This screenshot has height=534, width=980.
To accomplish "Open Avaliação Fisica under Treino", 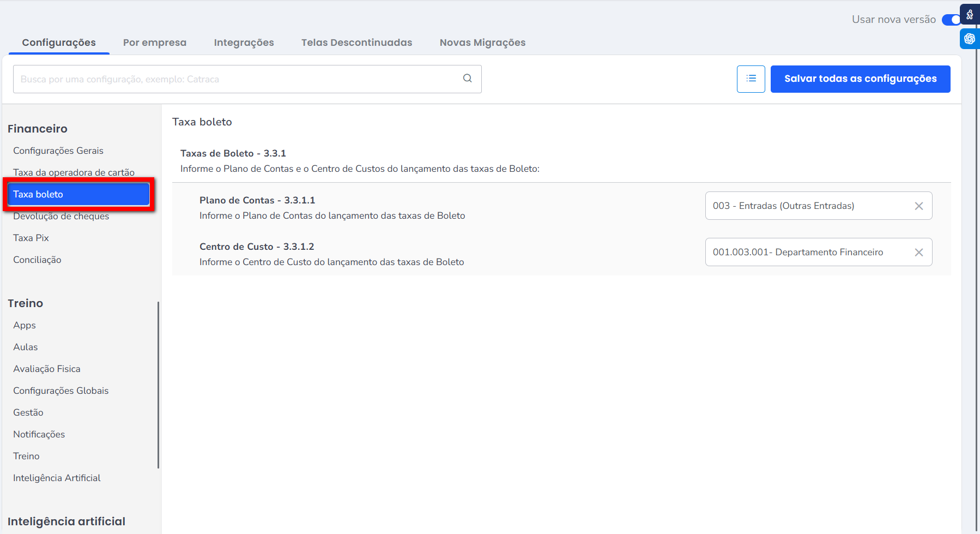I will tap(47, 369).
